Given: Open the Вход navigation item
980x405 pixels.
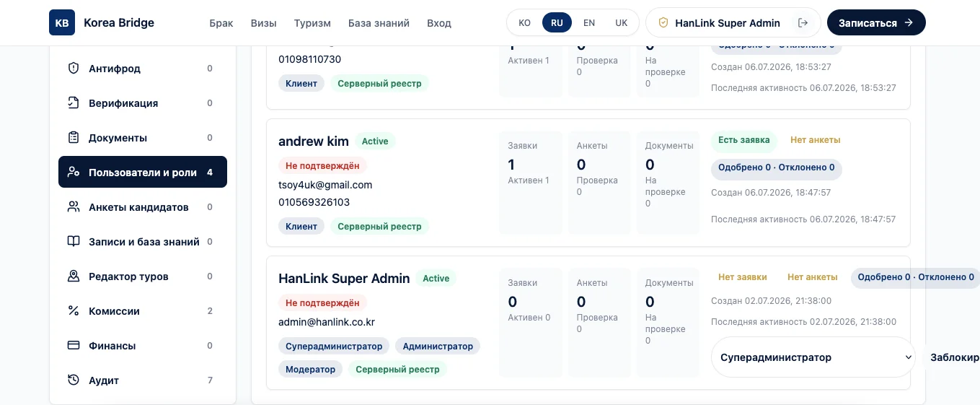Looking at the screenshot, I should (x=439, y=23).
